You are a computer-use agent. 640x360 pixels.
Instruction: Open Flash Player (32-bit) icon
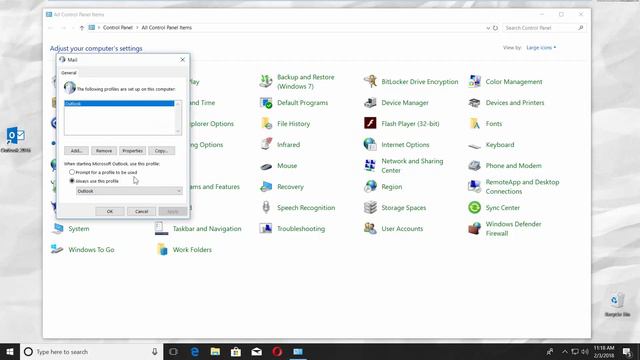tap(370, 123)
